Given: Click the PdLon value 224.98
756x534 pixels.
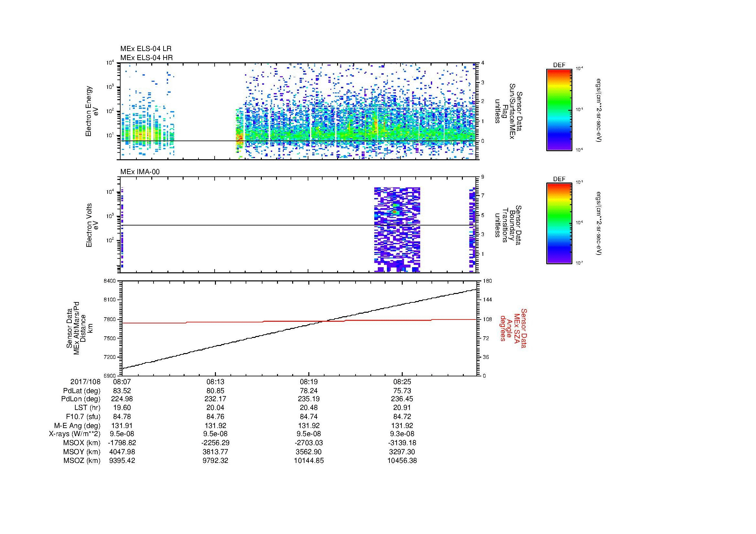Looking at the screenshot, I should click(x=122, y=399).
